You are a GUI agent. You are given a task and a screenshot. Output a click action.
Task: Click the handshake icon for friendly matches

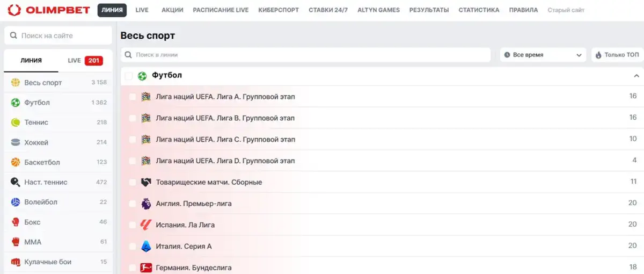click(146, 182)
